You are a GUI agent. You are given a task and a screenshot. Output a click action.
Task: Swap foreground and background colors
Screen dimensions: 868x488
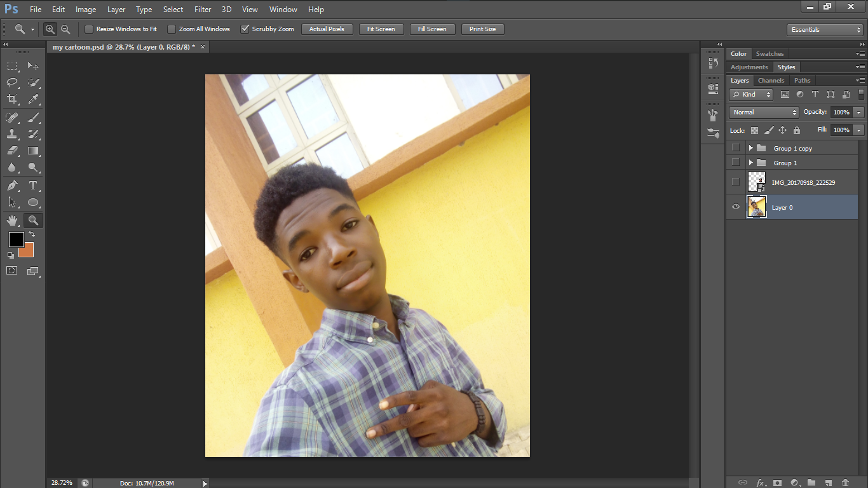click(x=32, y=234)
